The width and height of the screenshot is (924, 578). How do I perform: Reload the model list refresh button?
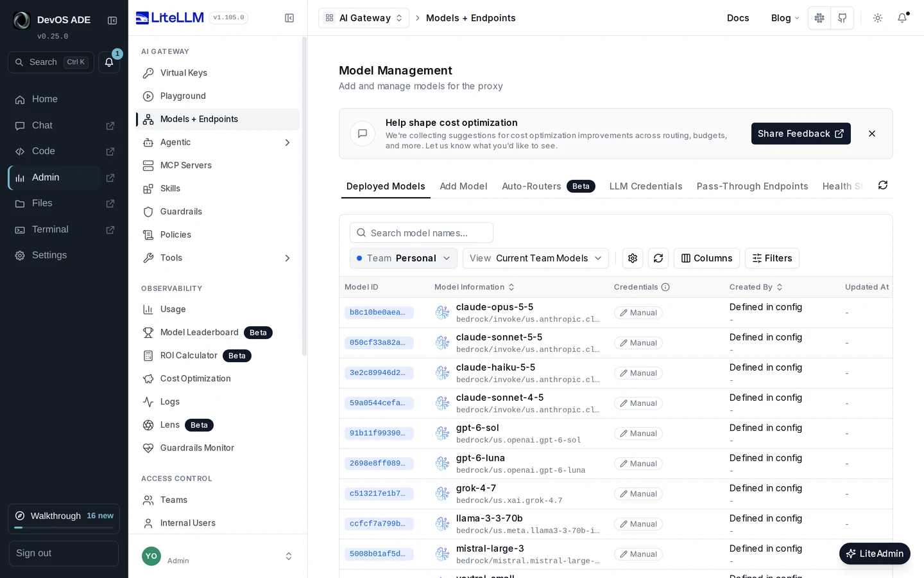[658, 258]
